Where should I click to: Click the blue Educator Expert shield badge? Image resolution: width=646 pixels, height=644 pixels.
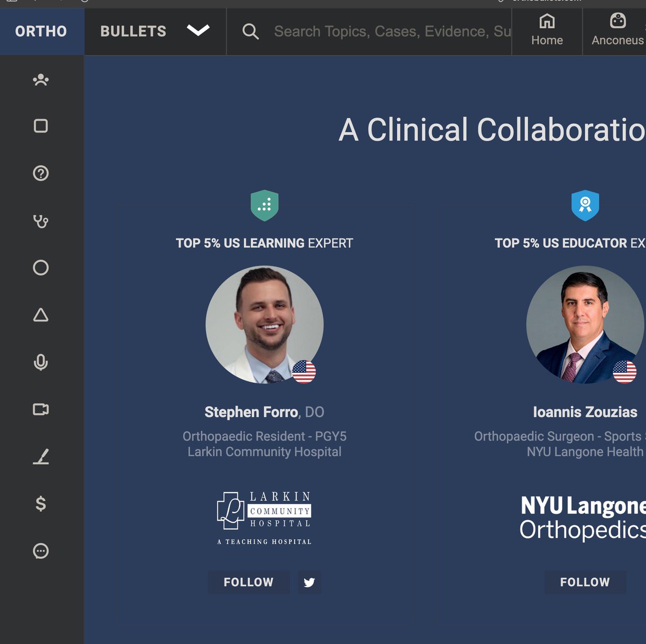click(585, 206)
